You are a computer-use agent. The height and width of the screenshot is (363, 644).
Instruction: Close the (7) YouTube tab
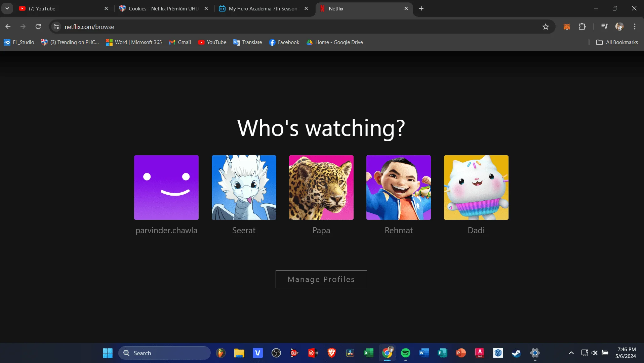coord(106,8)
